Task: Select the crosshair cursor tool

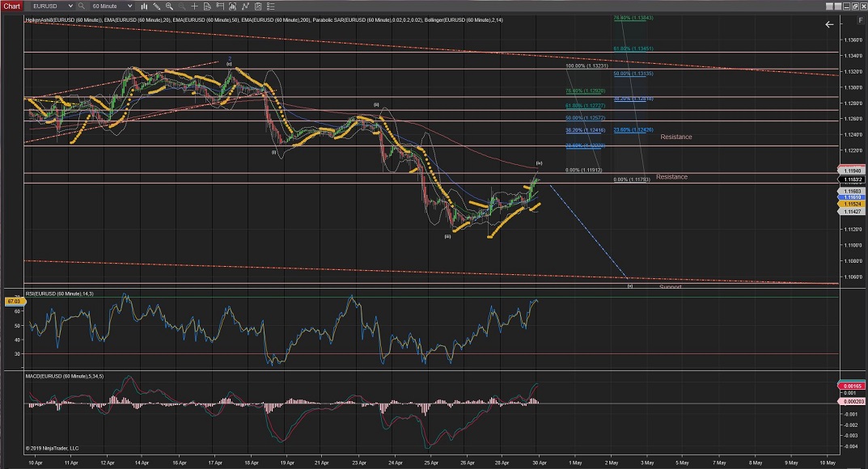Action: click(x=195, y=6)
